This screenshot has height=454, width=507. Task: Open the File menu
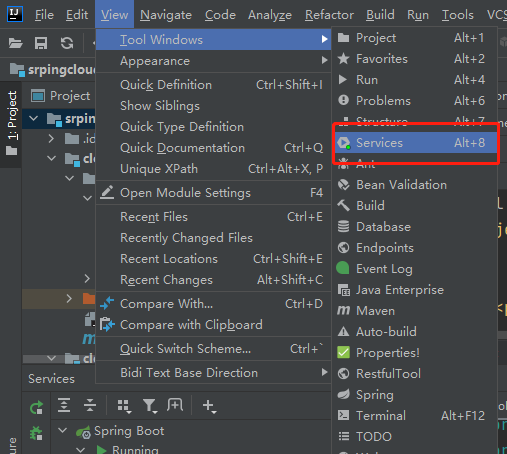coord(44,15)
